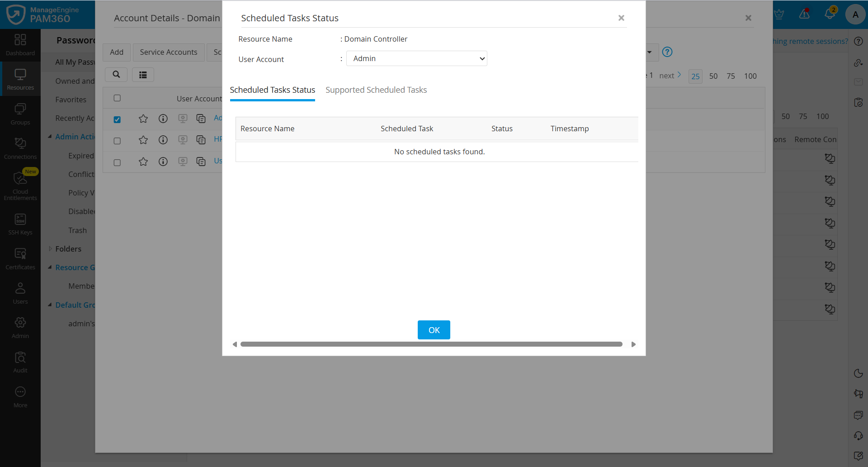Go to Groups in the sidebar
The width and height of the screenshot is (868, 467).
click(x=20, y=114)
